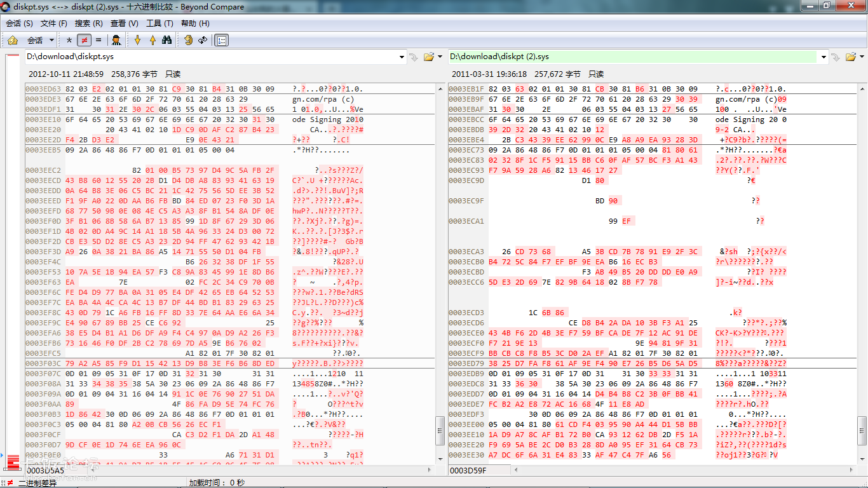Click the swap sides icon
The image size is (868, 488).
188,40
